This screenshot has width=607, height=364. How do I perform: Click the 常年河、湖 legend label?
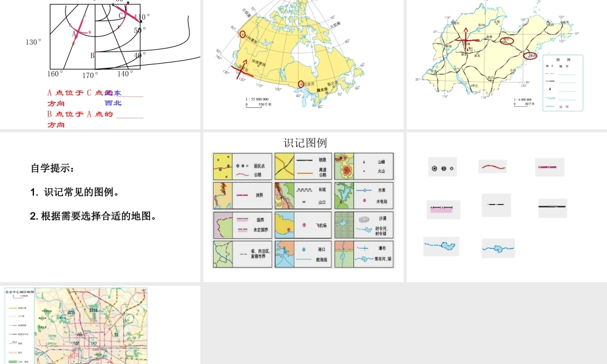click(x=383, y=259)
